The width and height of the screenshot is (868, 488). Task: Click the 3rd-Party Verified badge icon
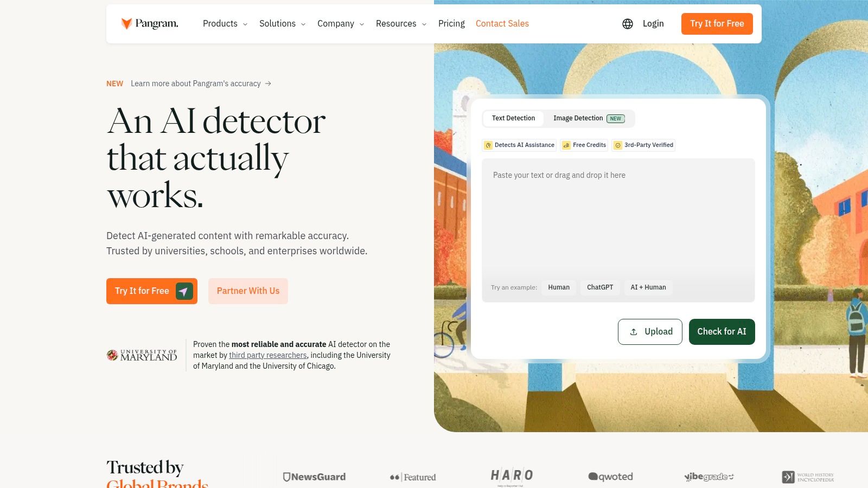click(x=618, y=145)
